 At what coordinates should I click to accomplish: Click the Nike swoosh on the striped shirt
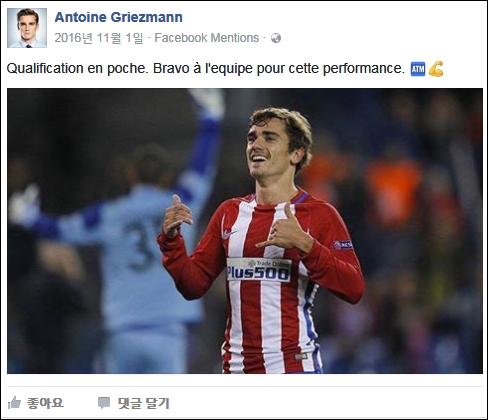click(229, 234)
